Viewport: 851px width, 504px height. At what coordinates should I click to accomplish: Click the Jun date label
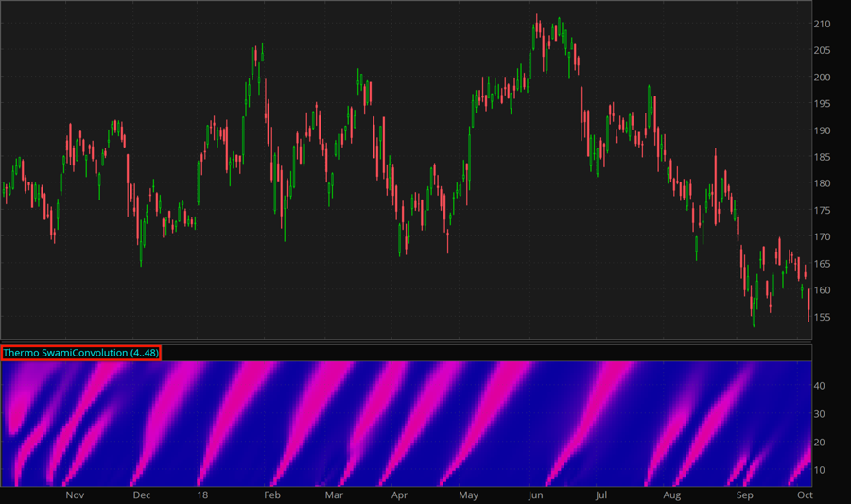coord(536,495)
